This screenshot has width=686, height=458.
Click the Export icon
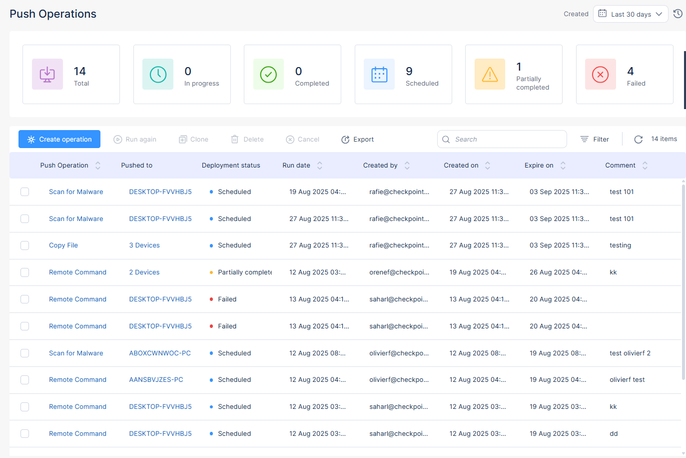coord(345,139)
